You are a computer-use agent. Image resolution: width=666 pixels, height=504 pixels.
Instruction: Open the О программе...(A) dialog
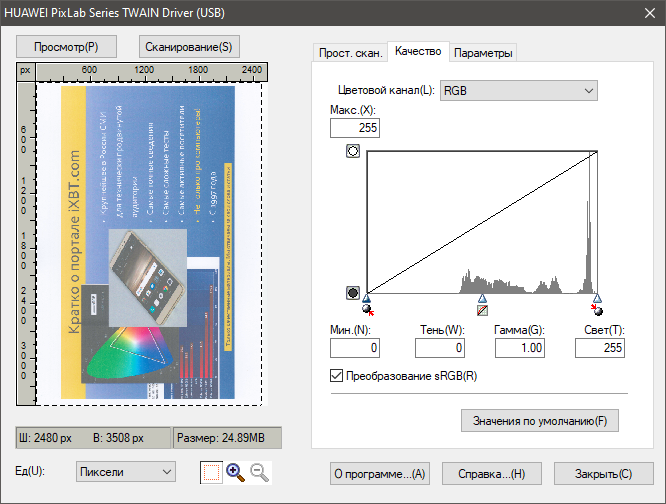tap(380, 473)
